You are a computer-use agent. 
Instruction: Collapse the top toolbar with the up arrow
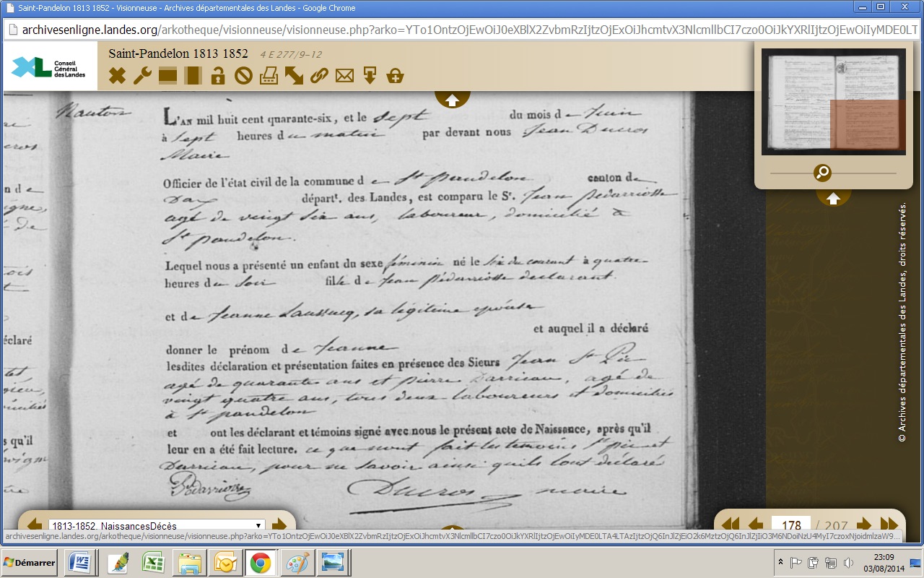pyautogui.click(x=452, y=100)
